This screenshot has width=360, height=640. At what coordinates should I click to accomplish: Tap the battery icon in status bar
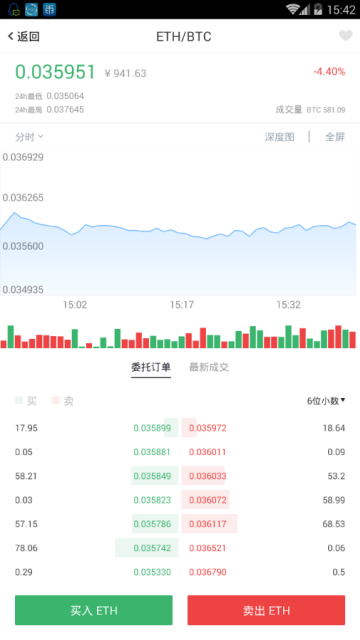click(x=318, y=9)
